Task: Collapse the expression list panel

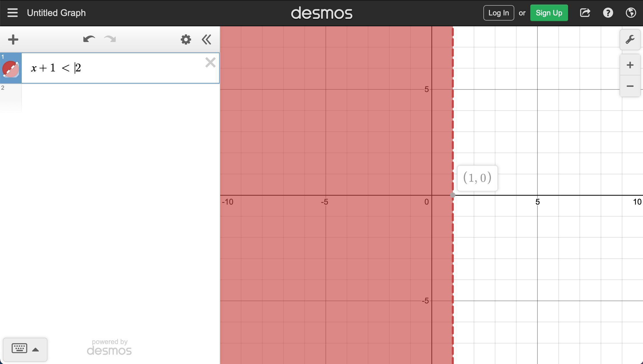Action: point(207,39)
